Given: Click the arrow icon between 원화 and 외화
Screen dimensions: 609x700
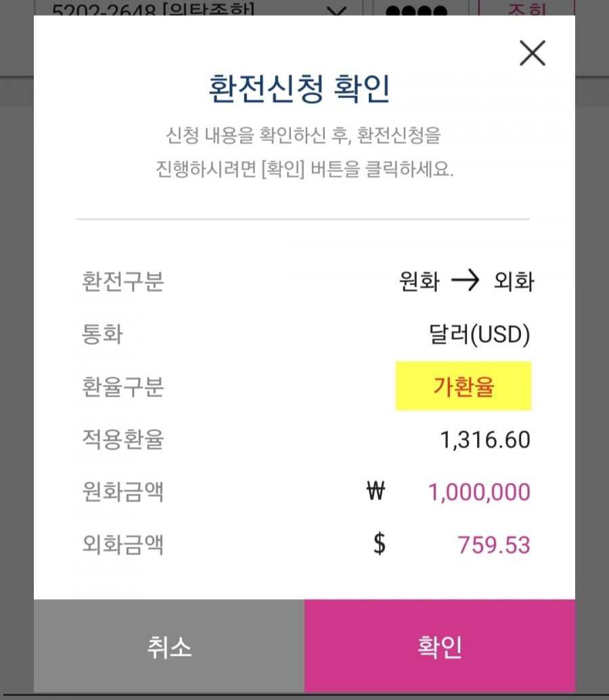Looking at the screenshot, I should coord(465,281).
